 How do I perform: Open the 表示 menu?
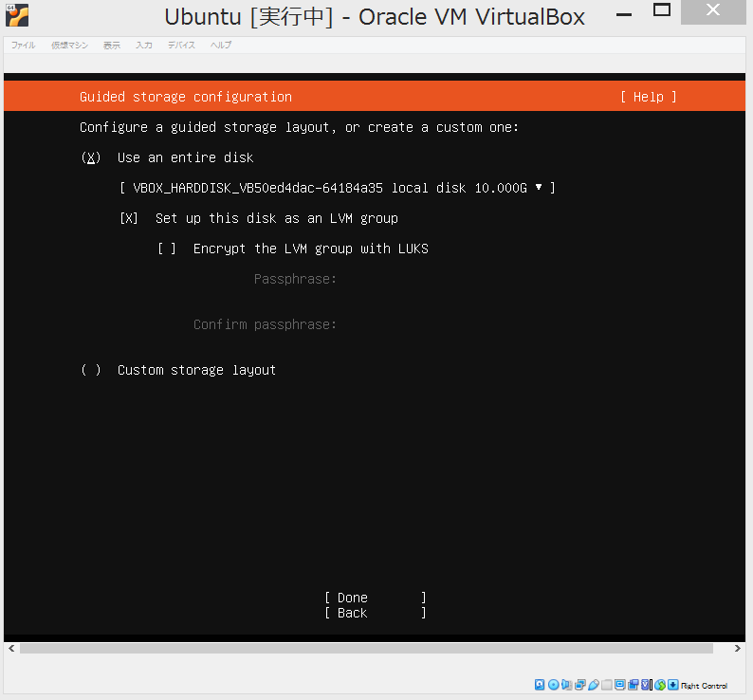tap(111, 46)
